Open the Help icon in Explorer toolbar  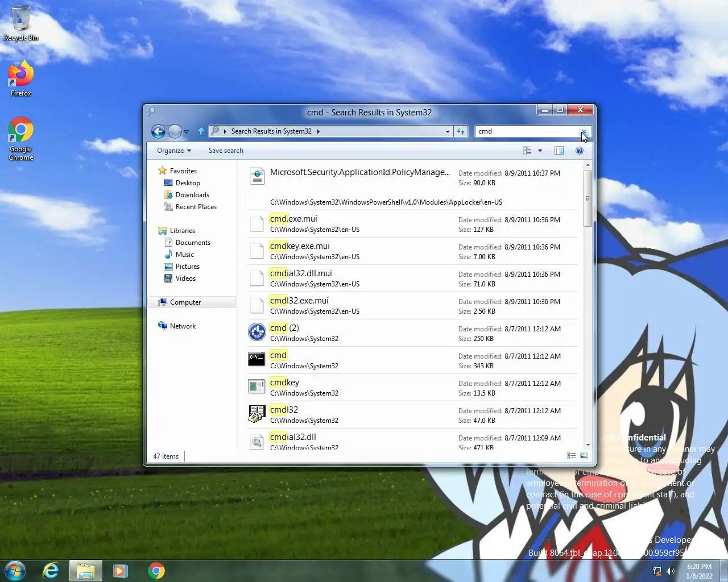tap(579, 151)
